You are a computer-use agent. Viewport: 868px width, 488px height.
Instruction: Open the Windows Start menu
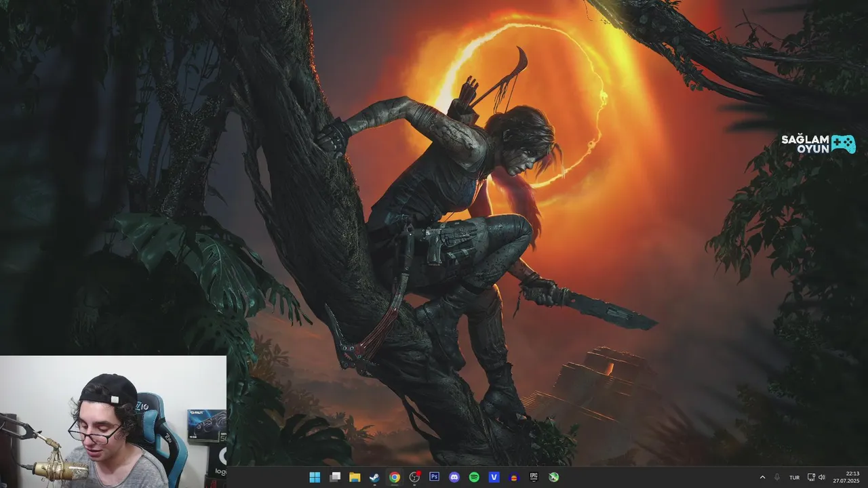pyautogui.click(x=315, y=477)
